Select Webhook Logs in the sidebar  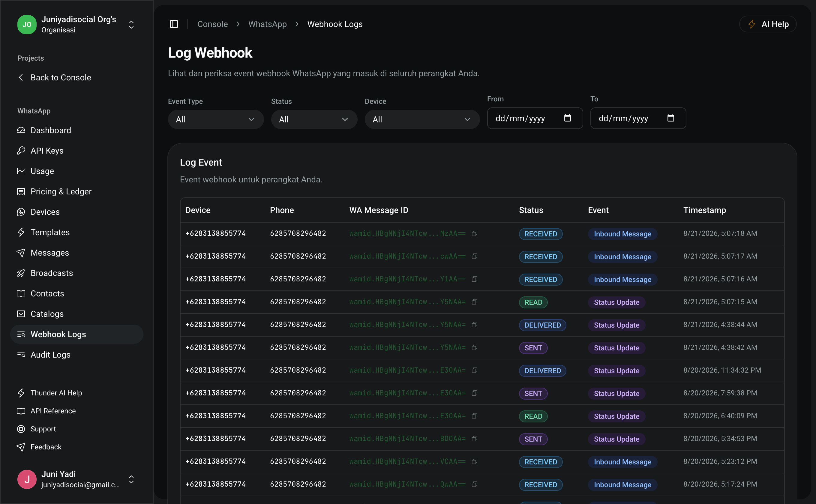77,334
